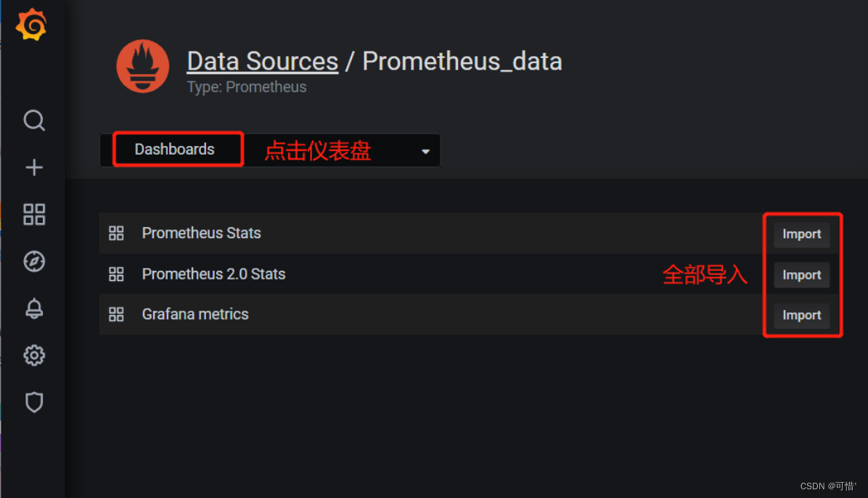This screenshot has width=868, height=498.
Task: Switch to the Dashboards tab
Action: click(174, 150)
